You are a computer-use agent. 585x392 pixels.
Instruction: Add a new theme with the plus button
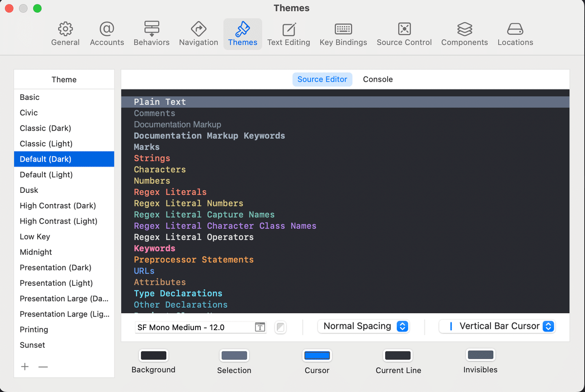[x=25, y=367]
